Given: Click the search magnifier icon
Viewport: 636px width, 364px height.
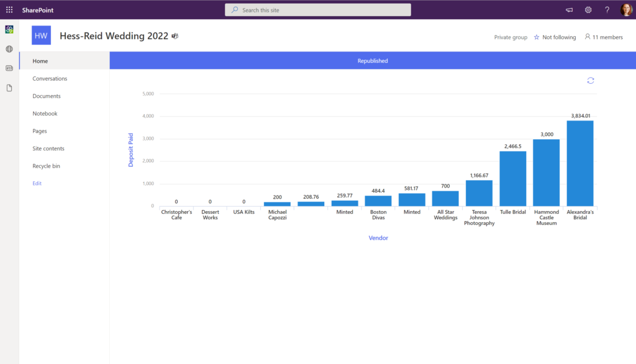Looking at the screenshot, I should point(235,10).
